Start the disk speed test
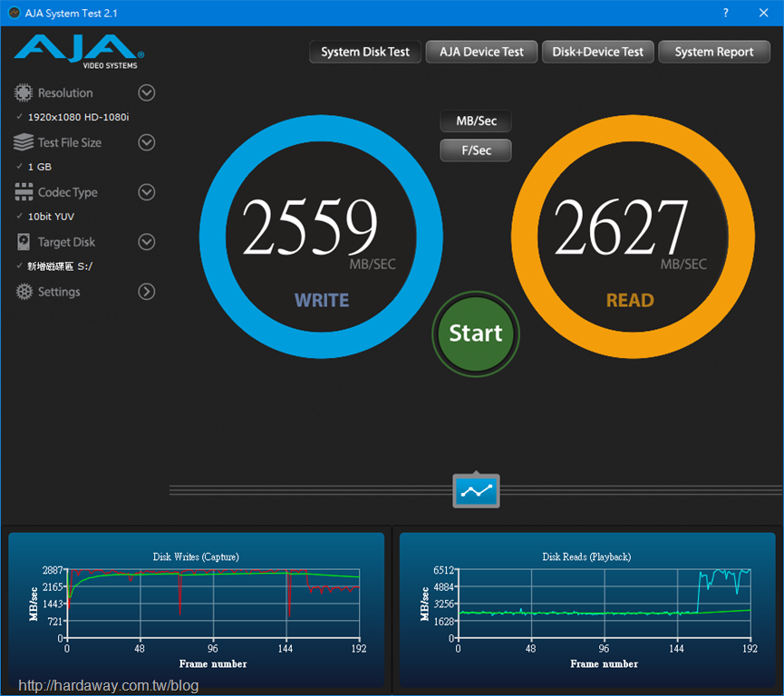 [476, 333]
